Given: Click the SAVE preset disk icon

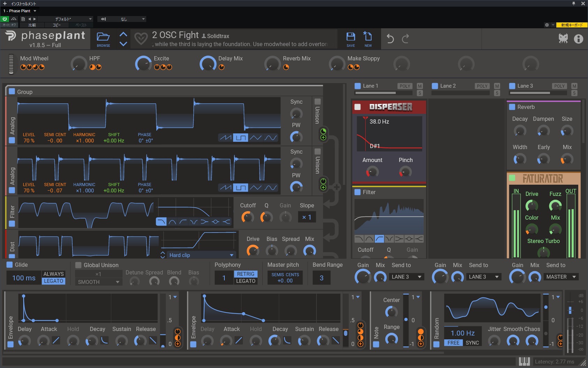Looking at the screenshot, I should pyautogui.click(x=350, y=39).
